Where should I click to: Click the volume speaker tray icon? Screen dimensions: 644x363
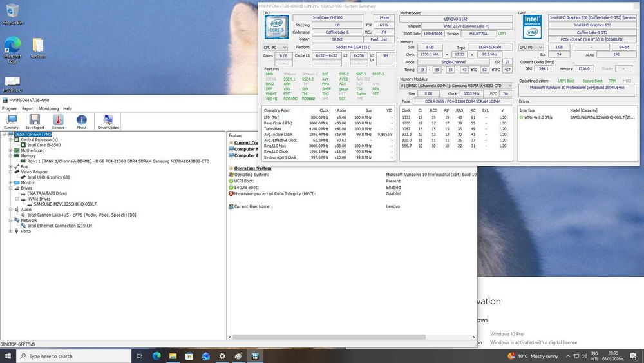[x=584, y=356]
